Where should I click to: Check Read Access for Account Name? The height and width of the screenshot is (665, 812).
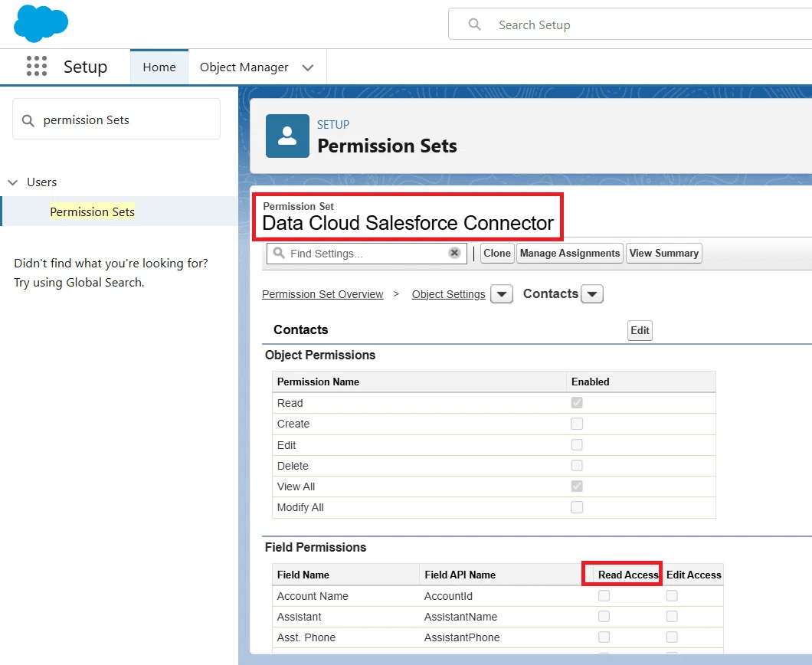tap(604, 595)
